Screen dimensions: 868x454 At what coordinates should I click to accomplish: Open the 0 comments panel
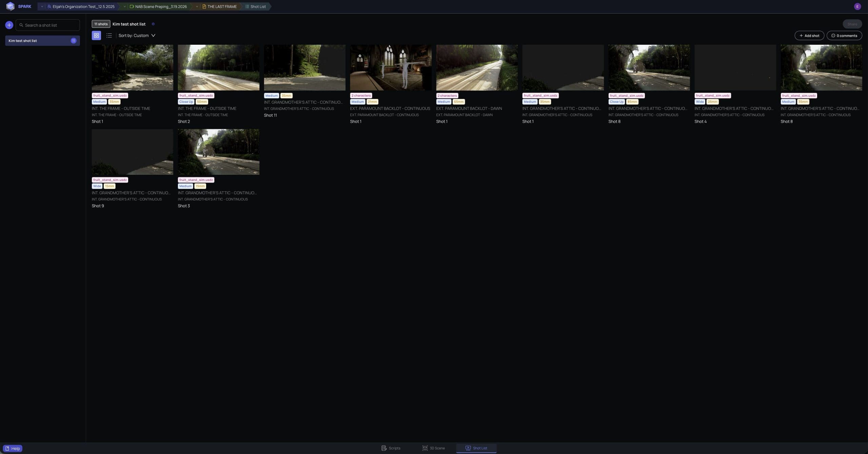844,35
